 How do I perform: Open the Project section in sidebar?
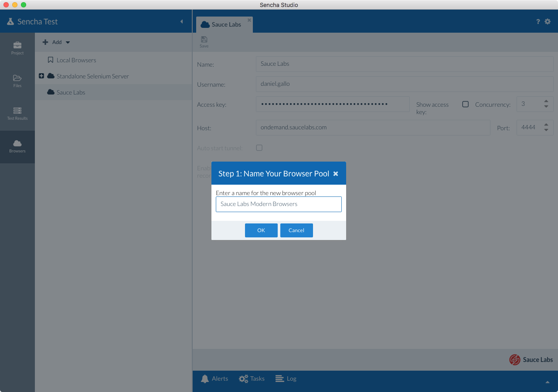click(17, 49)
